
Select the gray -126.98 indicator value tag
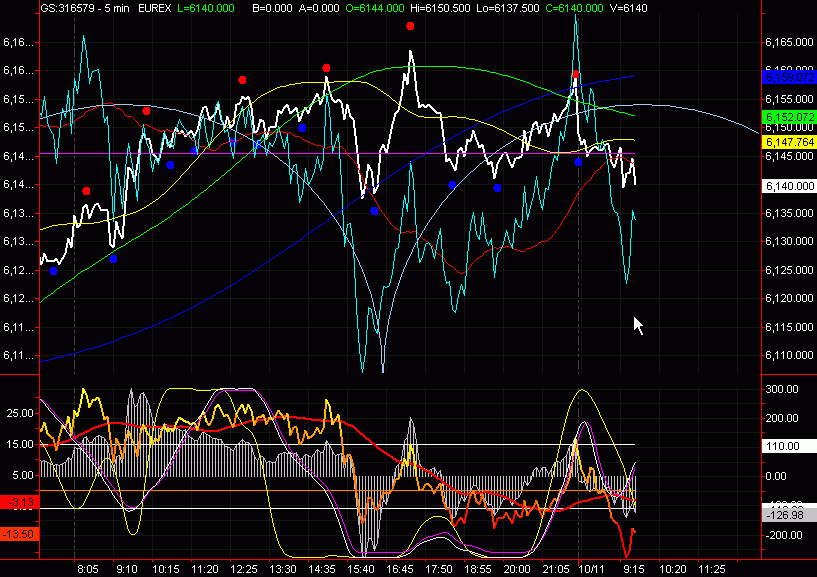point(789,515)
